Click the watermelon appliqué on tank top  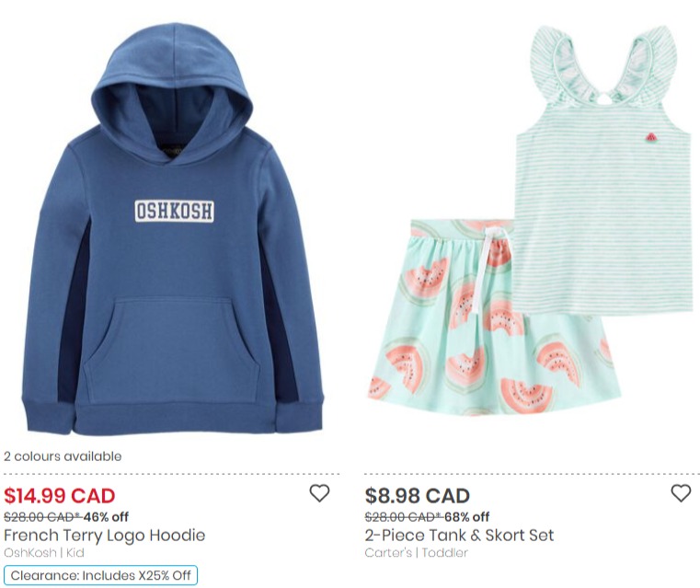tap(652, 136)
